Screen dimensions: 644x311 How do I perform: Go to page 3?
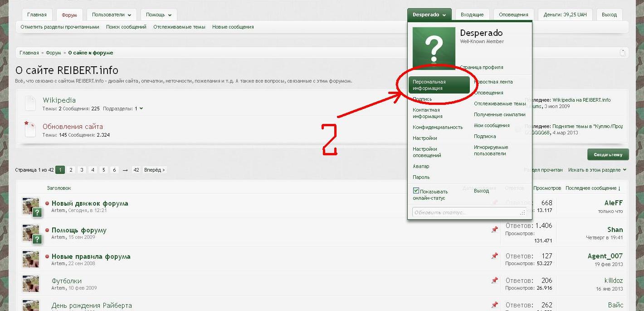coord(82,170)
